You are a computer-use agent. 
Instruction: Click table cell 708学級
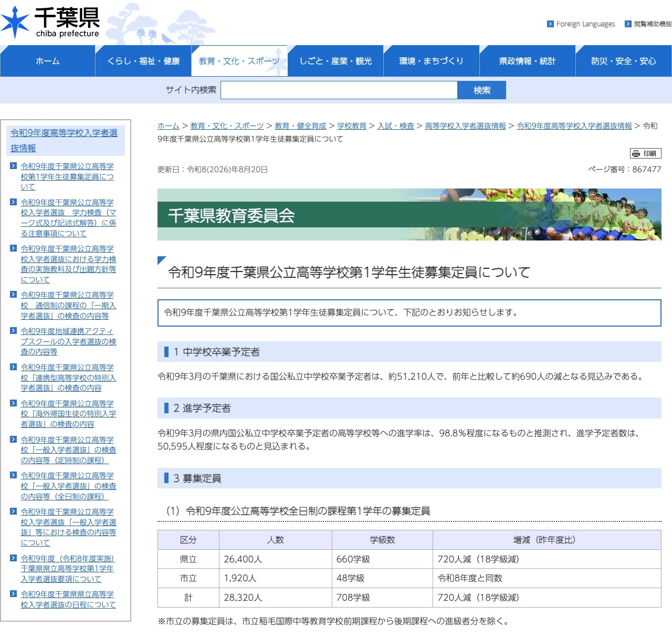click(x=382, y=598)
